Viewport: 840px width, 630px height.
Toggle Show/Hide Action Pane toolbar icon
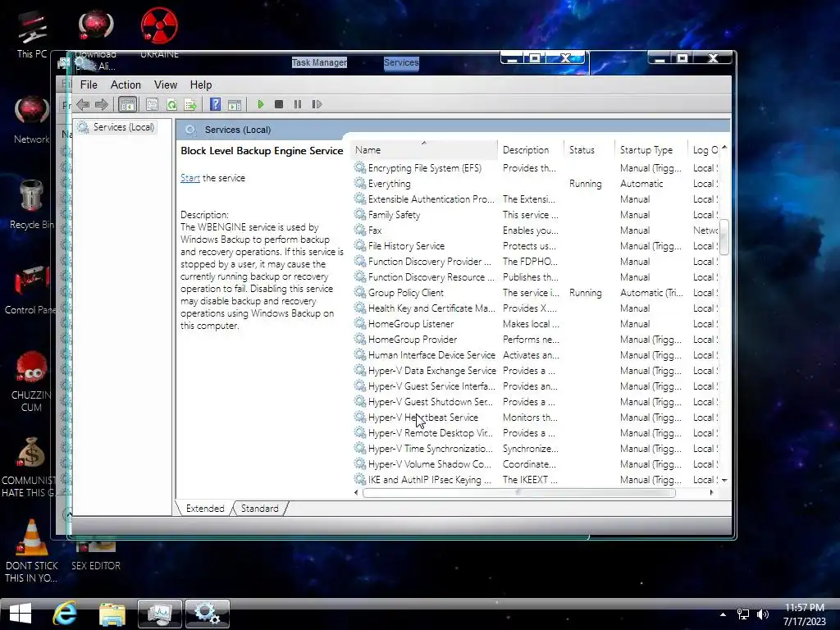(x=235, y=104)
